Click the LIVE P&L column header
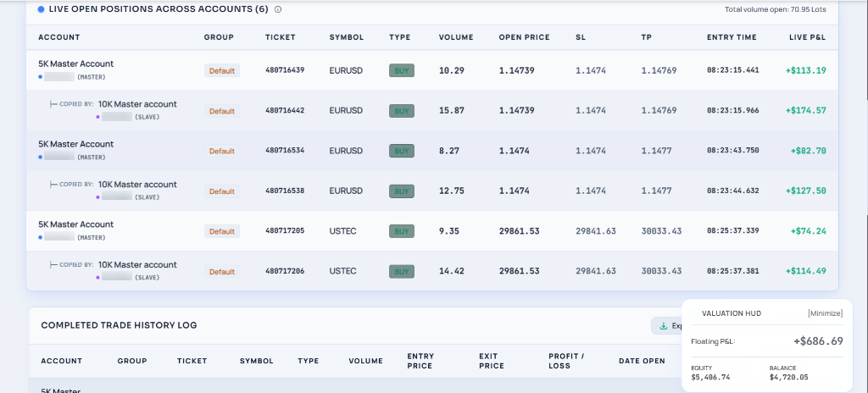Screen dimensions: 868x393 [808, 37]
